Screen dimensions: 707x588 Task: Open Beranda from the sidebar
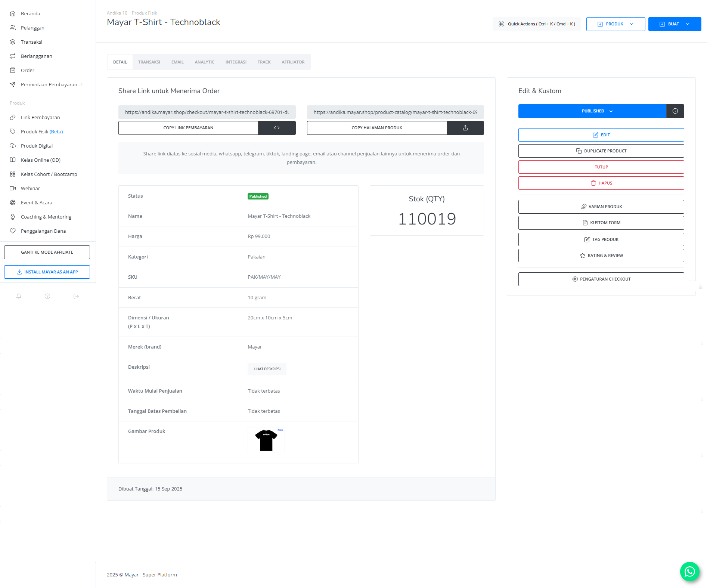pyautogui.click(x=30, y=13)
